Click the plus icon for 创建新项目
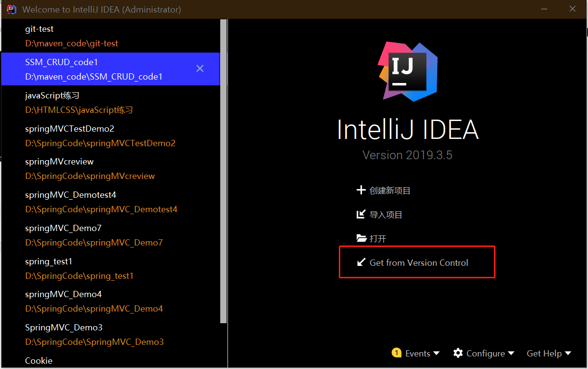 361,190
